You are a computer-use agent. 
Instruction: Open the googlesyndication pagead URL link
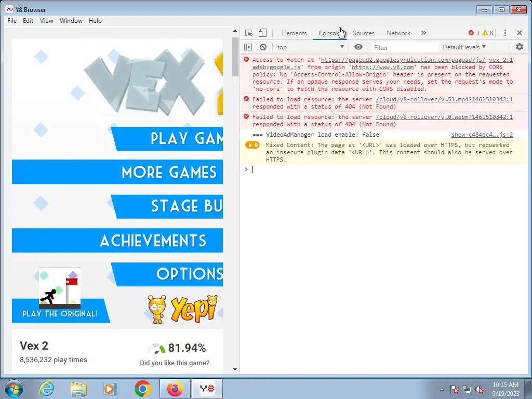click(403, 60)
